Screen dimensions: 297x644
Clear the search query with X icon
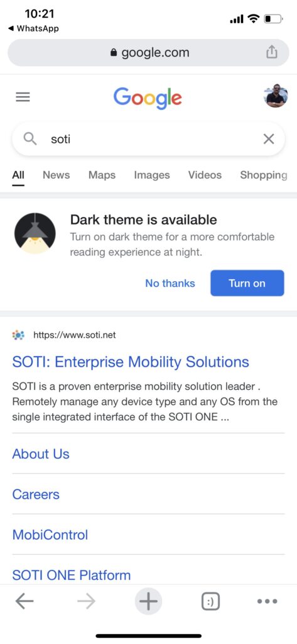pos(269,139)
